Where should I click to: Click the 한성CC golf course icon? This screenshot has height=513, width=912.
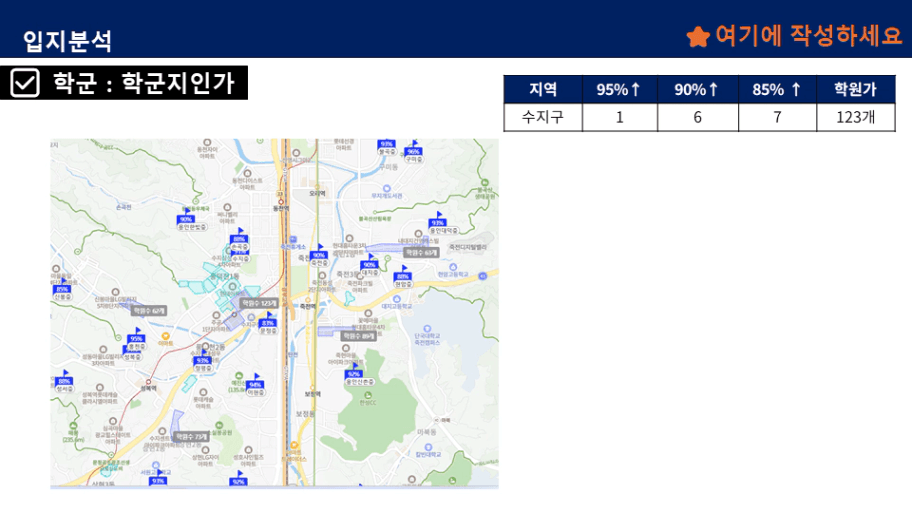coord(368,396)
